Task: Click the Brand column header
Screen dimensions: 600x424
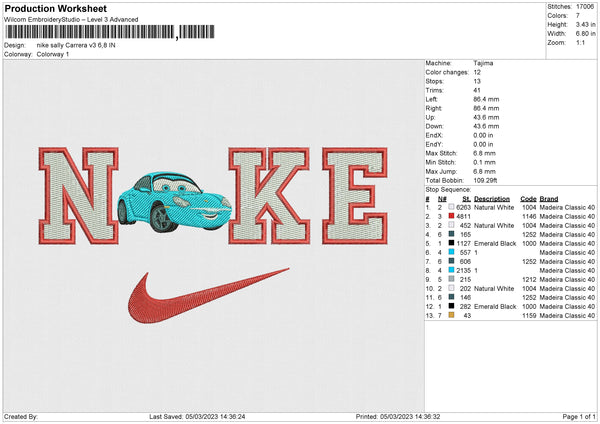Action: pyautogui.click(x=549, y=199)
